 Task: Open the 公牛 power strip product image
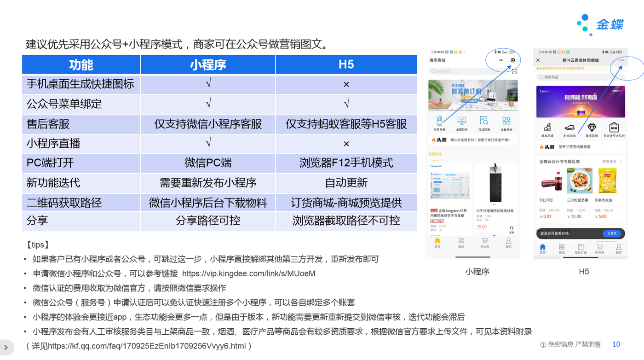[495, 184]
